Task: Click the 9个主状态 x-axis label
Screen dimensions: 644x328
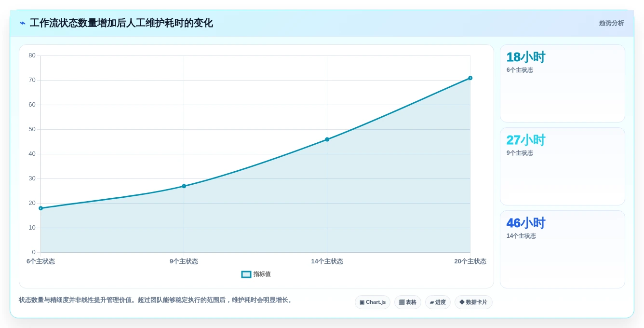Action: pos(184,261)
